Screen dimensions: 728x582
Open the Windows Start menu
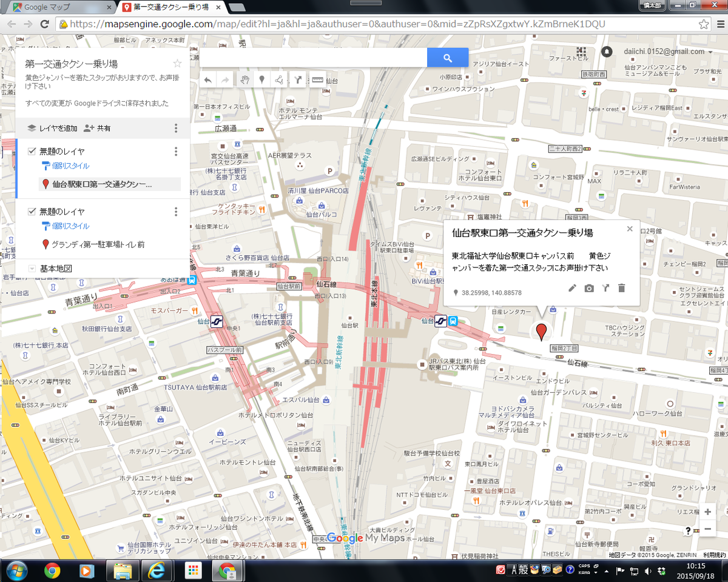tap(17, 570)
